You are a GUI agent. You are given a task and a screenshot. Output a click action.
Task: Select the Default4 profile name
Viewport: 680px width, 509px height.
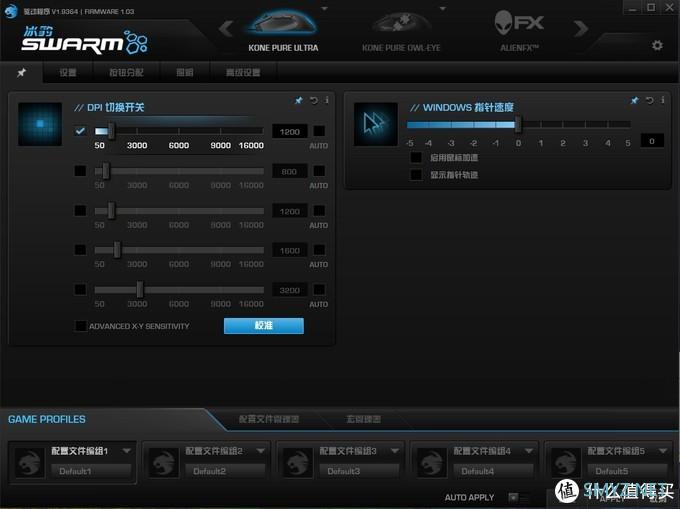(x=493, y=471)
